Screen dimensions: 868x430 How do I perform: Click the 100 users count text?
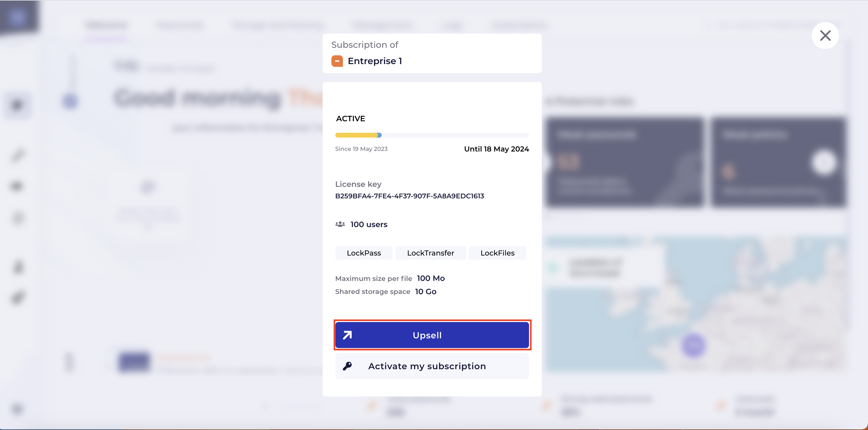click(x=369, y=224)
